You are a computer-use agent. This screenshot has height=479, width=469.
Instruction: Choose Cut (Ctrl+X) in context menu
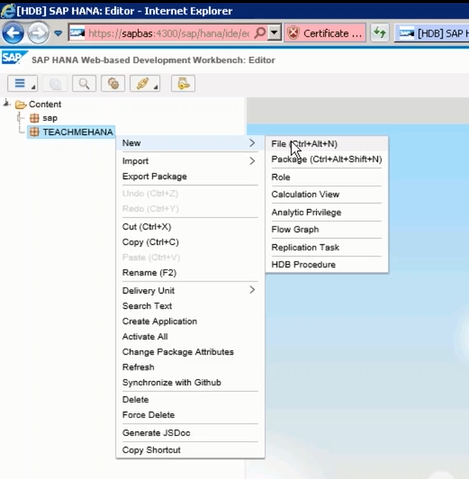point(190,227)
